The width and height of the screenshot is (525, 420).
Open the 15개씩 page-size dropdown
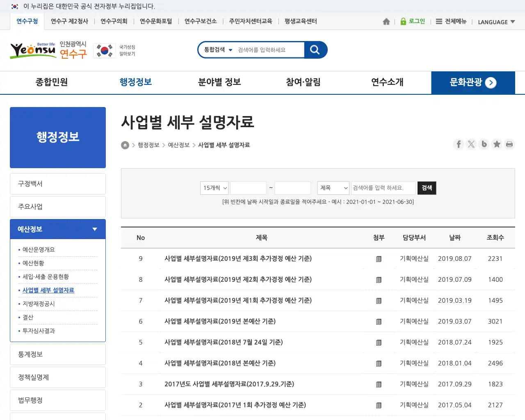tap(215, 188)
